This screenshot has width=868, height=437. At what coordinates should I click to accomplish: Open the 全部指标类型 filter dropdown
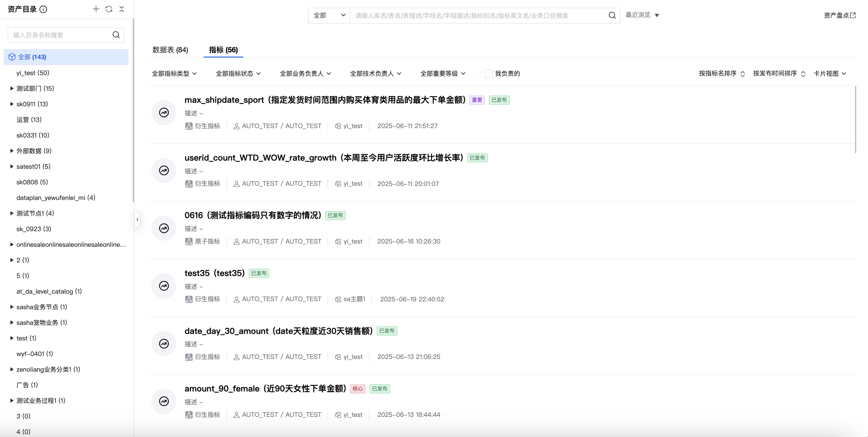pyautogui.click(x=174, y=74)
